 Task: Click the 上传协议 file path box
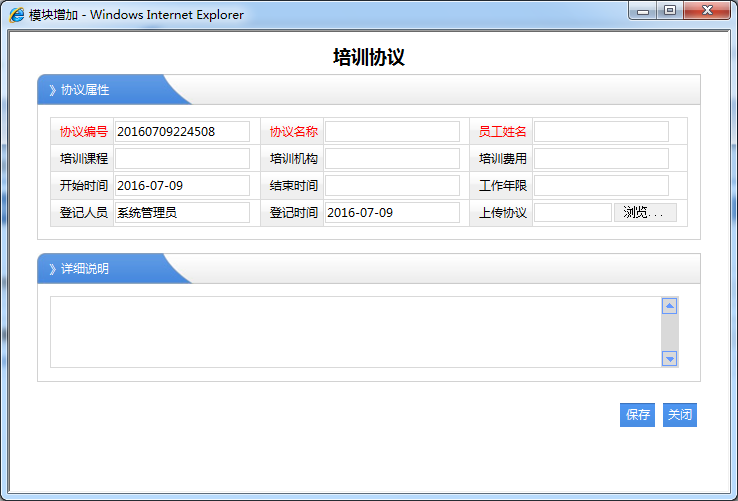coord(573,213)
